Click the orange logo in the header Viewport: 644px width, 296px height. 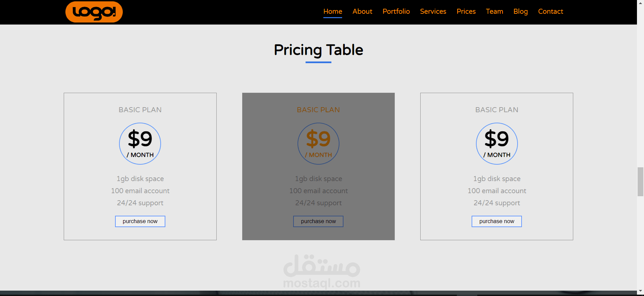(94, 12)
